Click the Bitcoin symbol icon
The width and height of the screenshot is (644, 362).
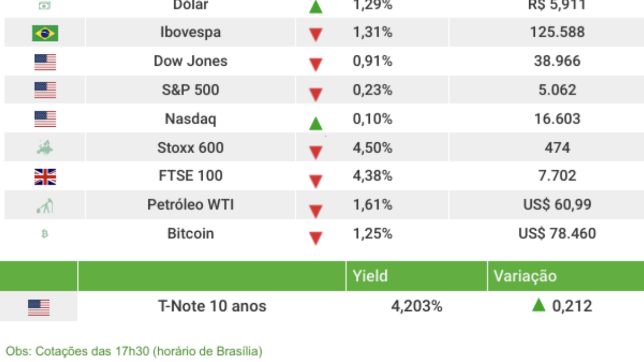[x=45, y=234]
